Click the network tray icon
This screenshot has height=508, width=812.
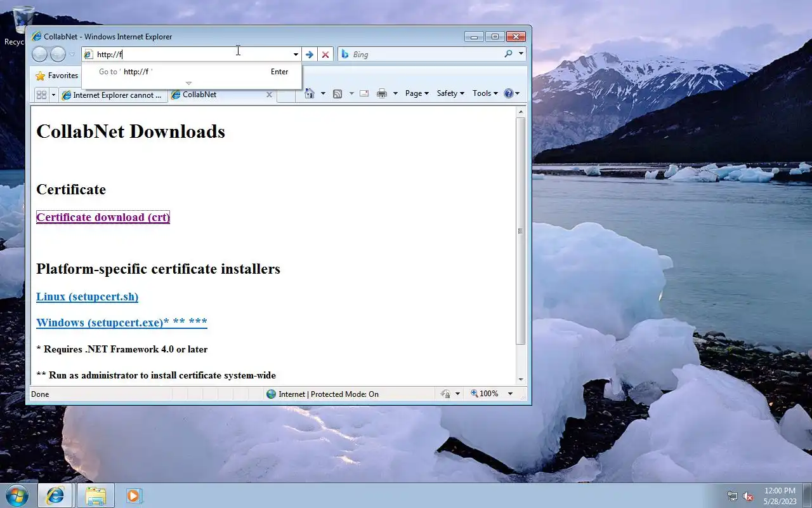pos(733,497)
